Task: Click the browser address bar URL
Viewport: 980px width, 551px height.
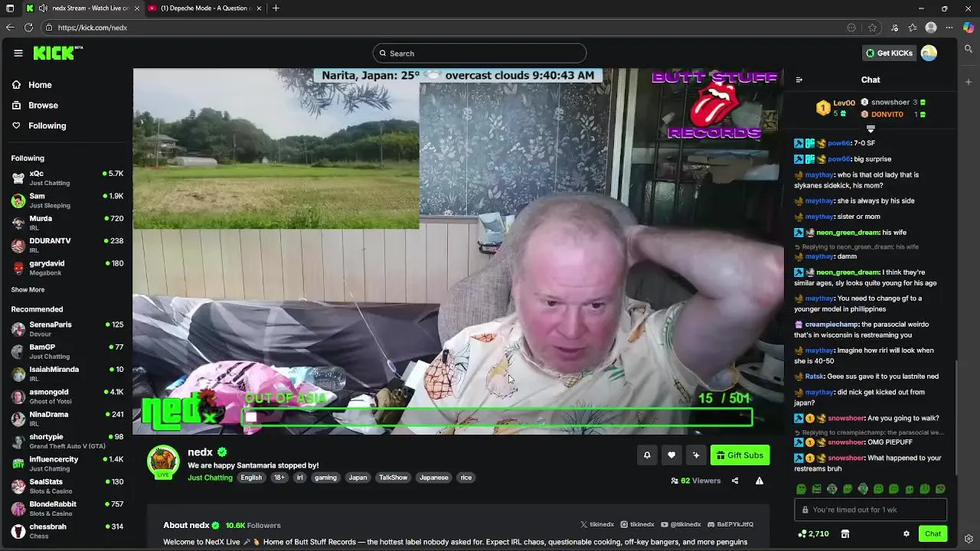Action: pos(92,28)
